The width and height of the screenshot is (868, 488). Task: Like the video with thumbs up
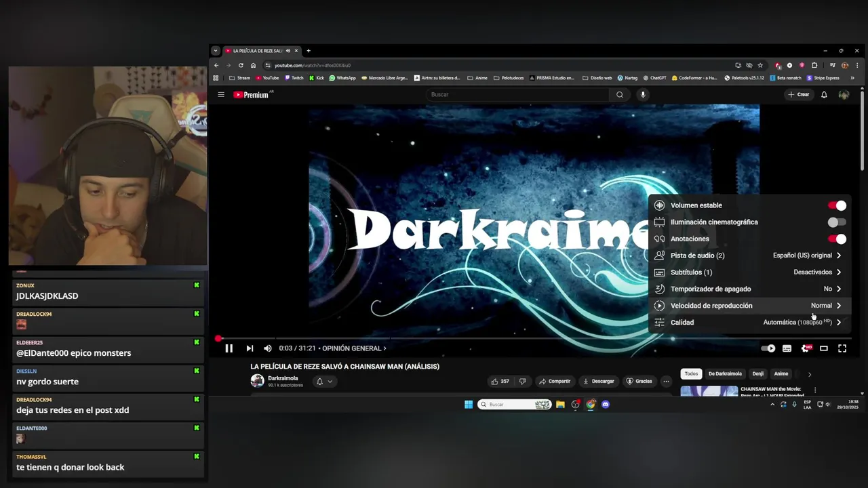[500, 382]
